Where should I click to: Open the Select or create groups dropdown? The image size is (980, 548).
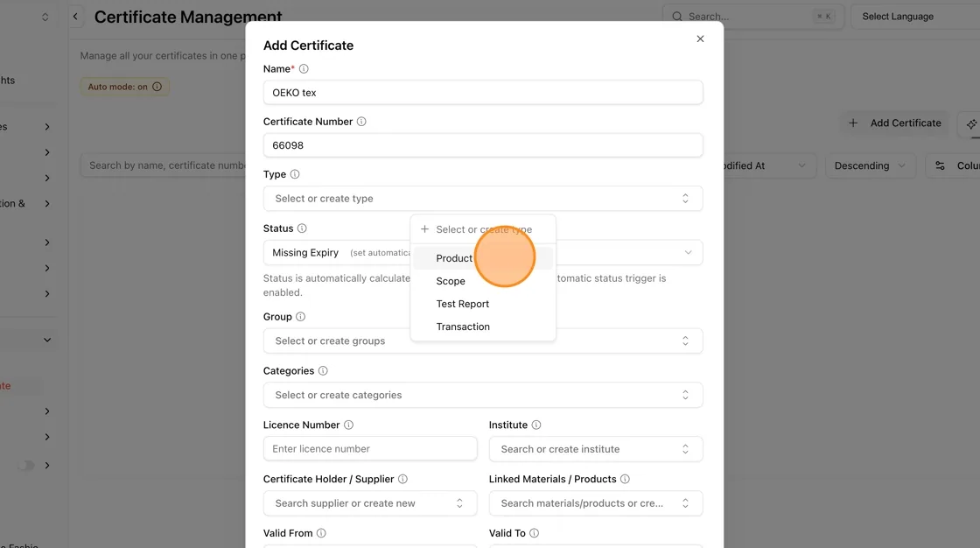click(483, 341)
